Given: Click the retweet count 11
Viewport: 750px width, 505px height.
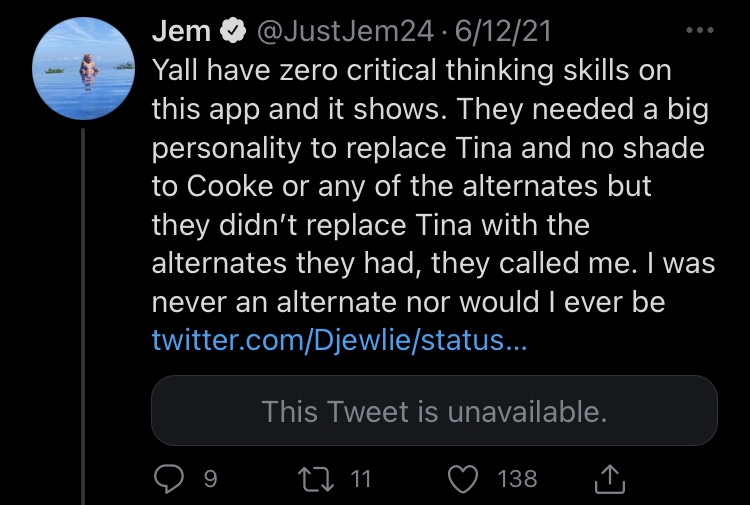Looking at the screenshot, I should tap(361, 478).
